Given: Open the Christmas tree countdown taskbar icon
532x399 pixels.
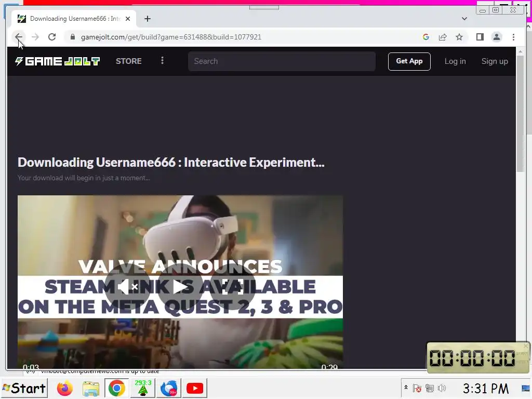Looking at the screenshot, I should pos(143,388).
